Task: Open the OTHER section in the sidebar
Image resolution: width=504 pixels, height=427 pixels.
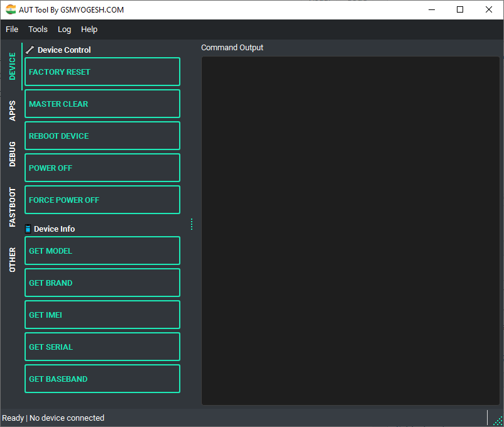Action: [x=12, y=259]
